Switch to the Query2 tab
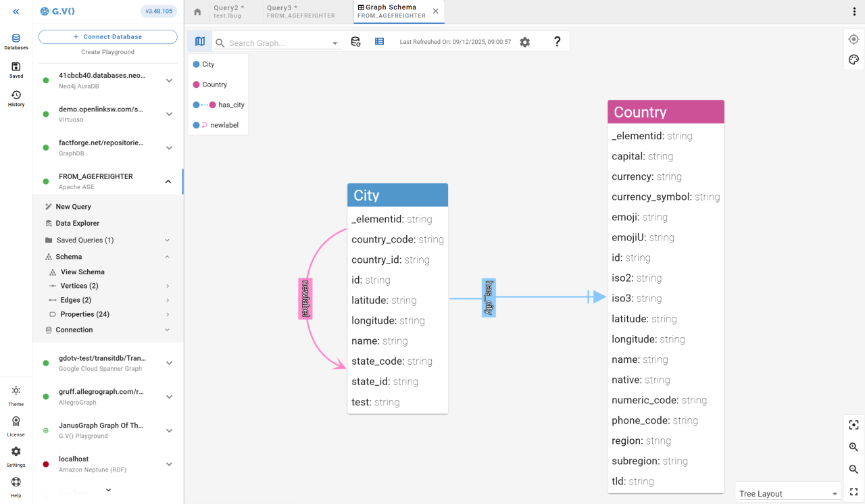 [x=229, y=11]
